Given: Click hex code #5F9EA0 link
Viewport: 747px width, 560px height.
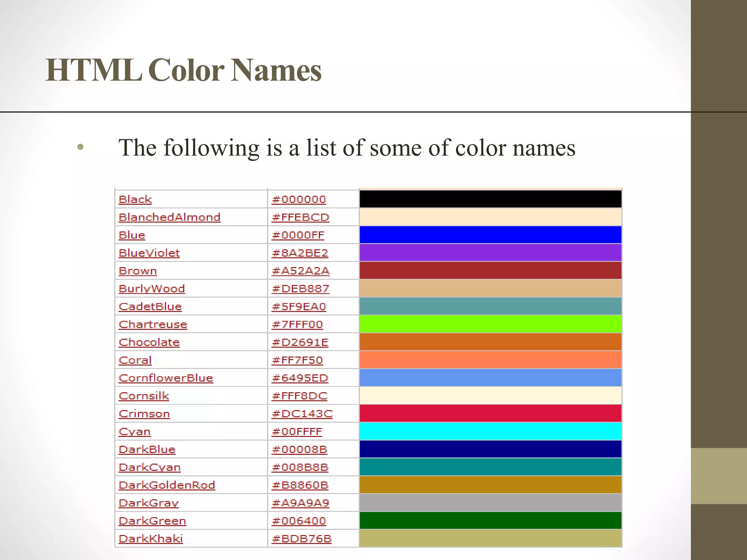Looking at the screenshot, I should click(299, 307).
